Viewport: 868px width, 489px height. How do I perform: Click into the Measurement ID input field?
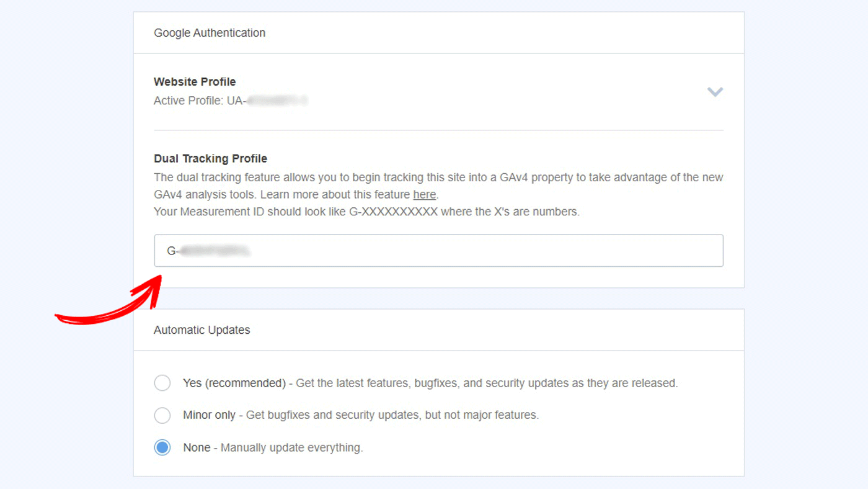click(x=471, y=251)
